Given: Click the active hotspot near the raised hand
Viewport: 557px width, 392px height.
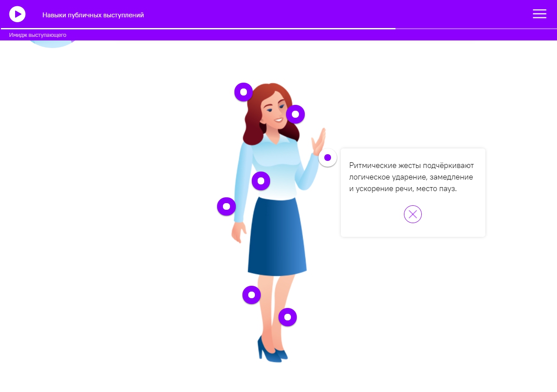Looking at the screenshot, I should [x=327, y=157].
